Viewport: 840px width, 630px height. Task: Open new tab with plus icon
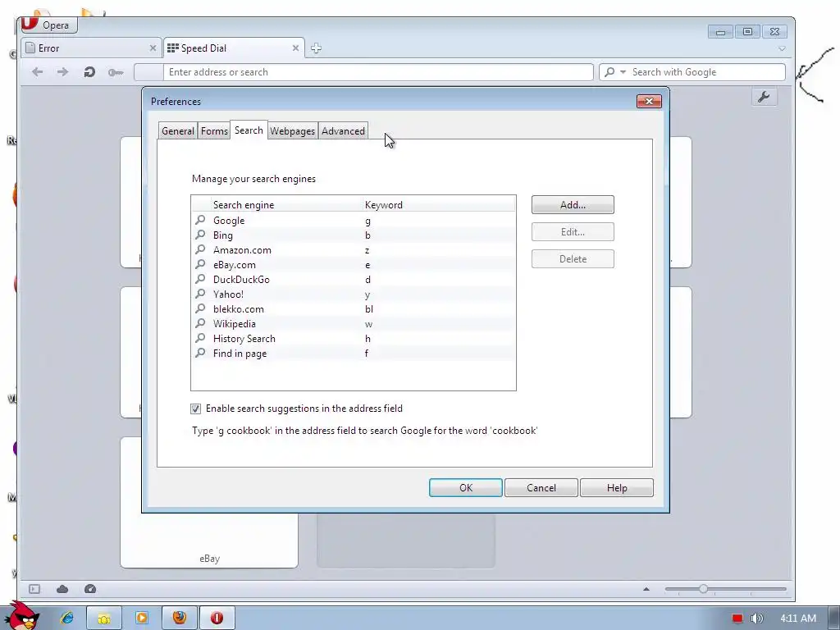316,48
